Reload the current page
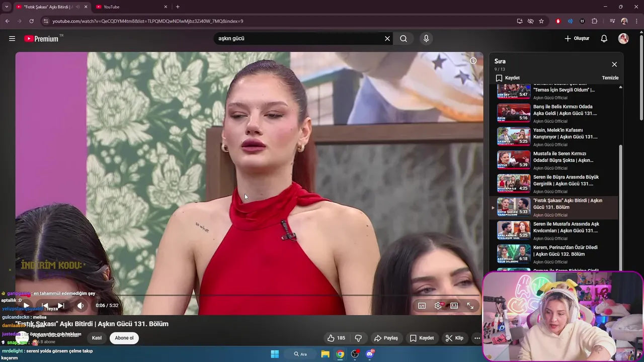The image size is (644, 362). click(31, 21)
